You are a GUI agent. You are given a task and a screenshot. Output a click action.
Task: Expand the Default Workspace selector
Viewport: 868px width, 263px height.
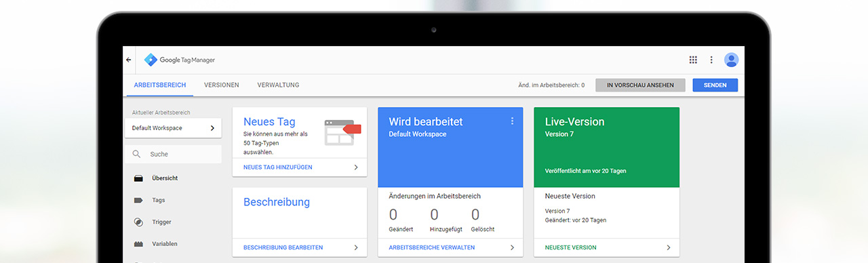[173, 127]
